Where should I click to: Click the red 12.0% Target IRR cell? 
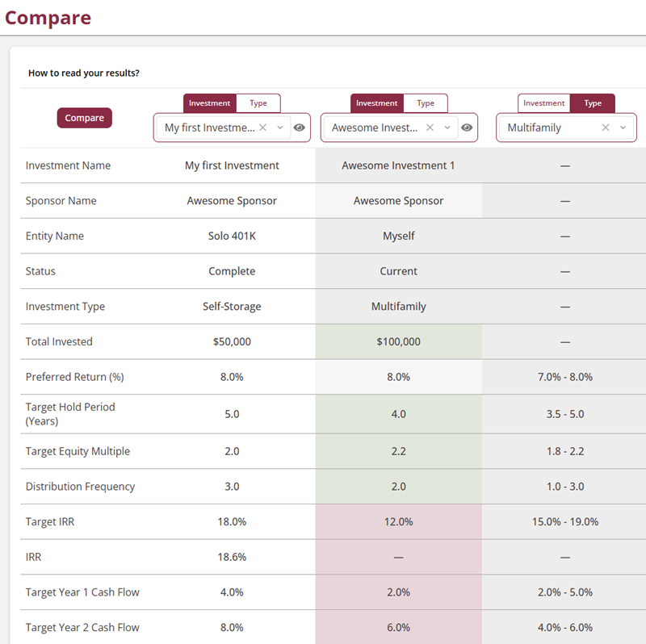pos(398,522)
